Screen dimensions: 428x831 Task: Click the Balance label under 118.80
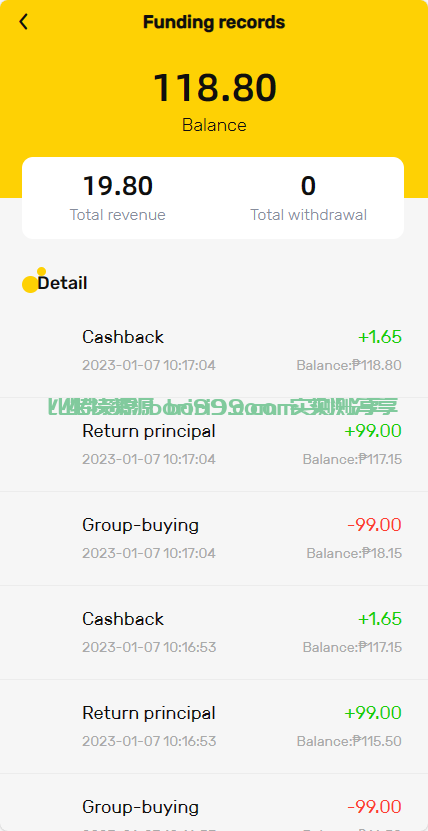[214, 125]
